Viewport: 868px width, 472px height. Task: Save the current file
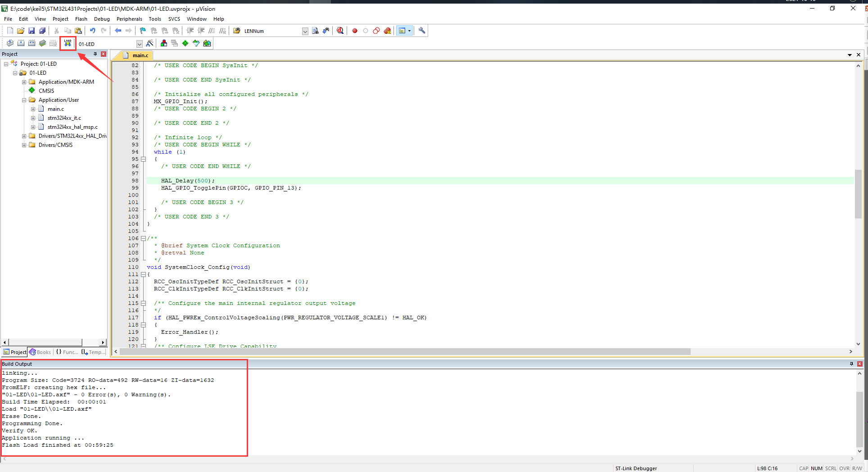pyautogui.click(x=32, y=31)
